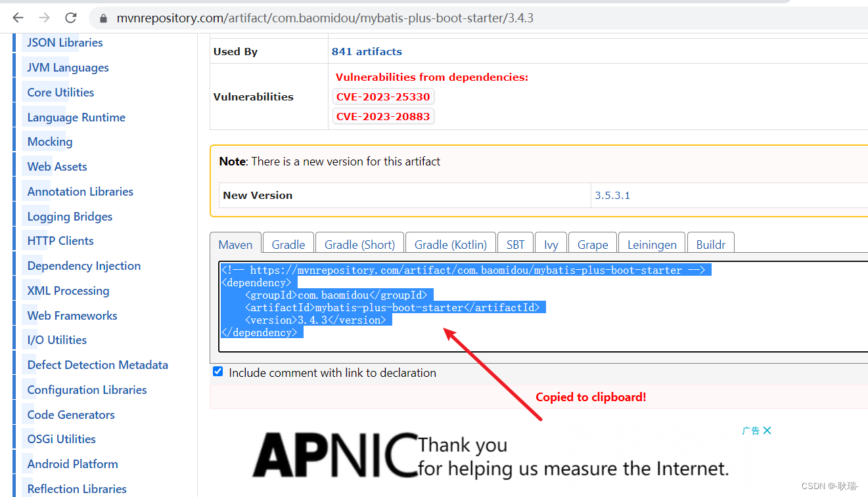Open Language Runtime category
Viewport: 868px width, 497px height.
coord(76,118)
